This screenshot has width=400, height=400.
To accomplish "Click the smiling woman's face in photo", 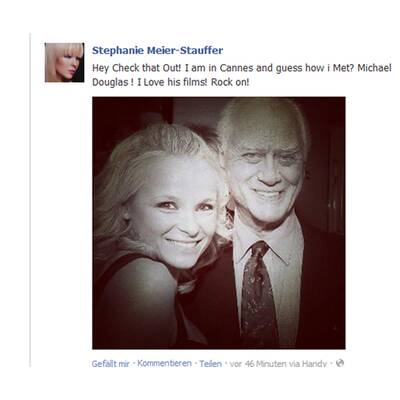I will [177, 213].
